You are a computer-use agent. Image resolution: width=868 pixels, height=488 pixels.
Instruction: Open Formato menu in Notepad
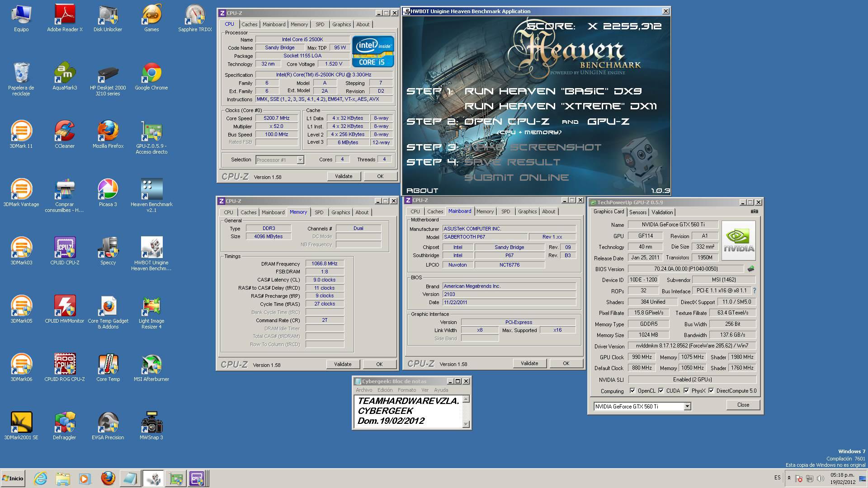click(x=407, y=390)
